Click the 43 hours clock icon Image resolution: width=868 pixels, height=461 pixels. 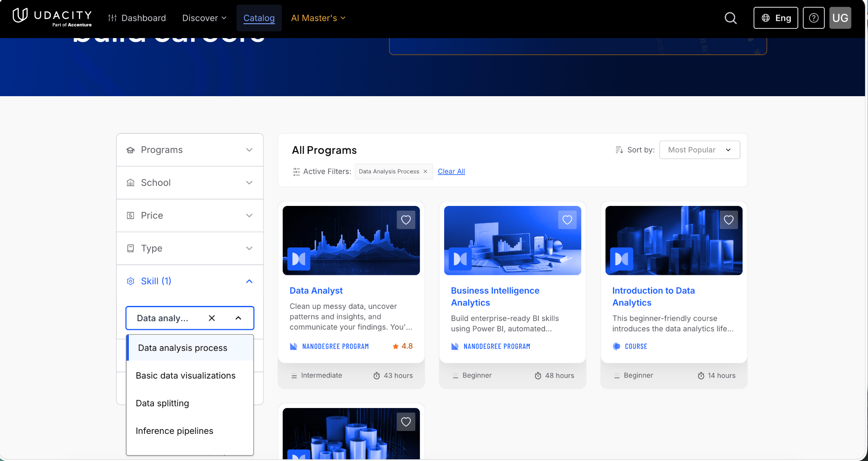(376, 376)
